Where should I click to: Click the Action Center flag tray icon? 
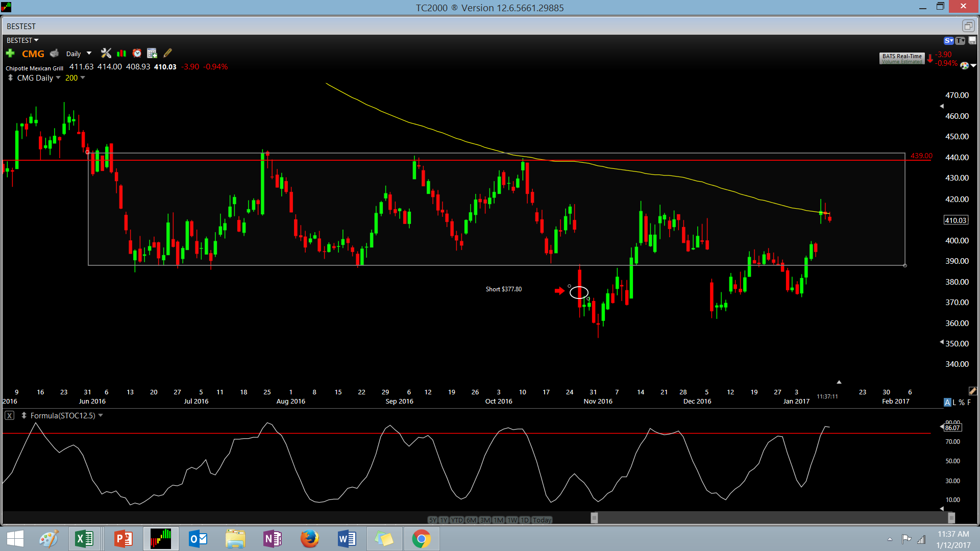[906, 539]
